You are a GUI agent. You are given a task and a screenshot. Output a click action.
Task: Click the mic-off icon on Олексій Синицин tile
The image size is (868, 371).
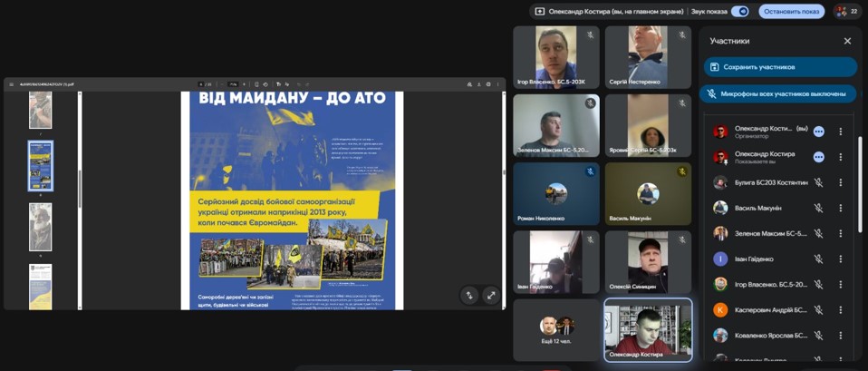pos(682,239)
